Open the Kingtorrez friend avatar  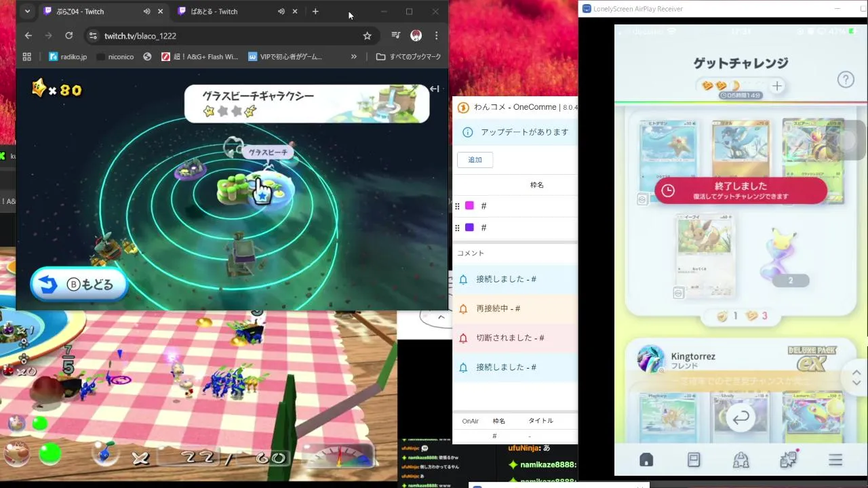pos(651,359)
